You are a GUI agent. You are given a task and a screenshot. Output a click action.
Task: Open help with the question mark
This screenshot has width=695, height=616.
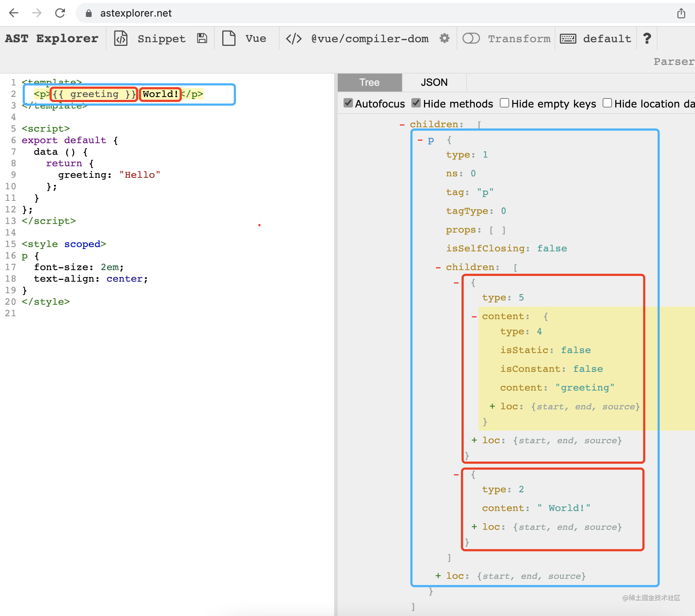point(647,38)
